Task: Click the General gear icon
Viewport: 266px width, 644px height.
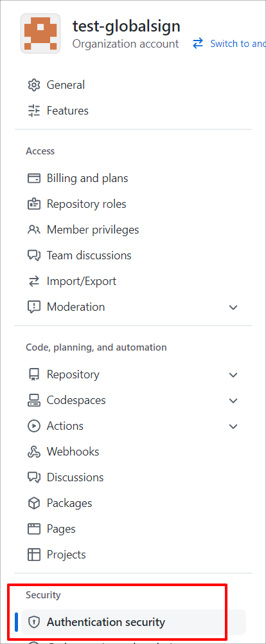Action: 33,85
